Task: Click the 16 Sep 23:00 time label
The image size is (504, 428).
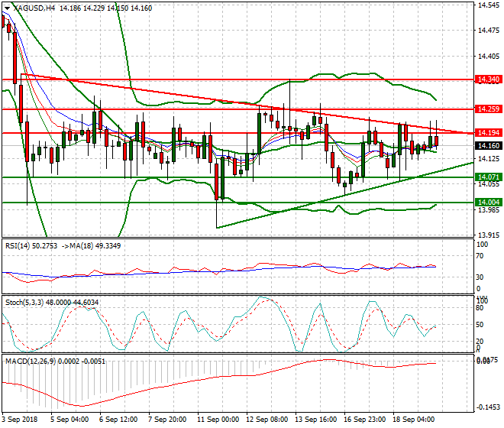Action: 365,420
